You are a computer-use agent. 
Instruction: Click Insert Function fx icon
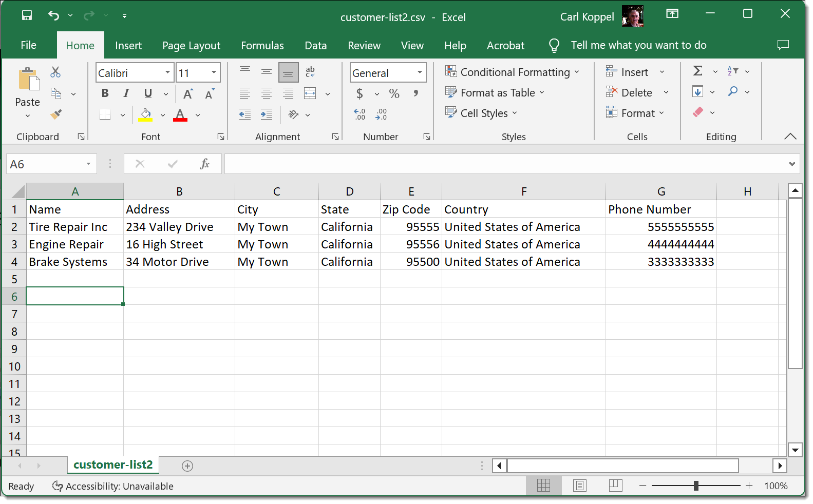click(x=204, y=164)
